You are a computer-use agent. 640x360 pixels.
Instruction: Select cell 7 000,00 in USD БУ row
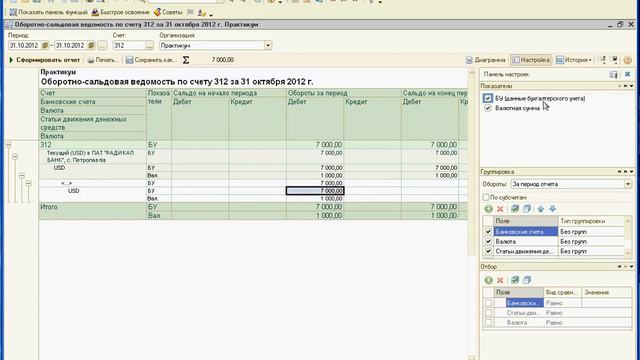point(315,191)
